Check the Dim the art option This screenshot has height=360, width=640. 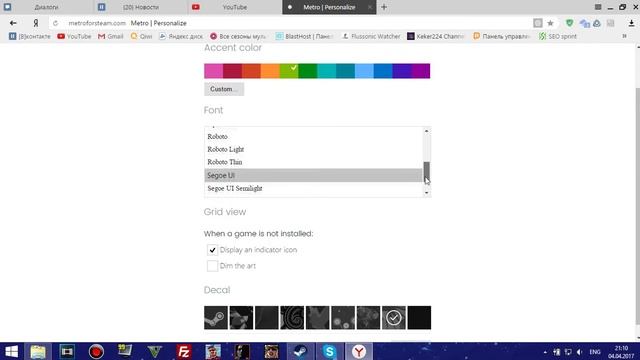[212, 266]
